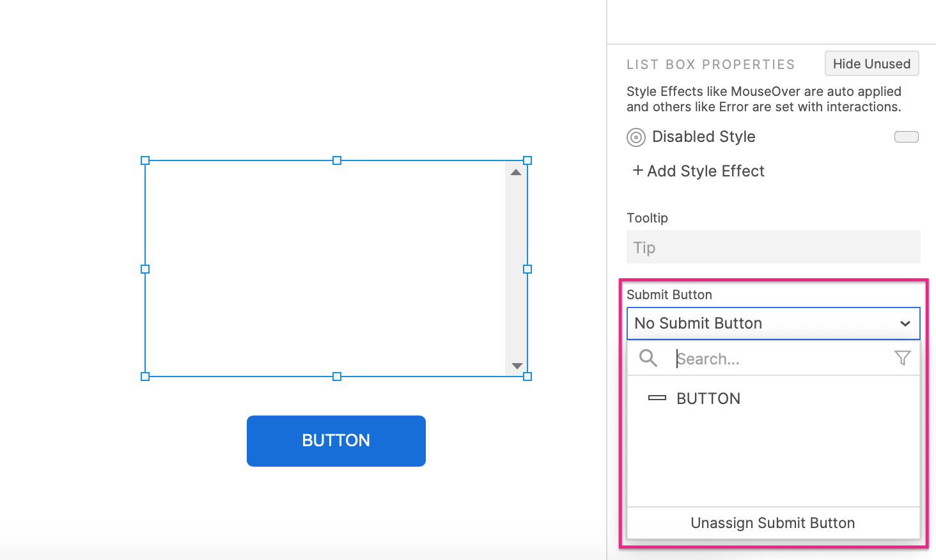Click the list box scroll up arrow
This screenshot has height=560, width=936.
[516, 173]
